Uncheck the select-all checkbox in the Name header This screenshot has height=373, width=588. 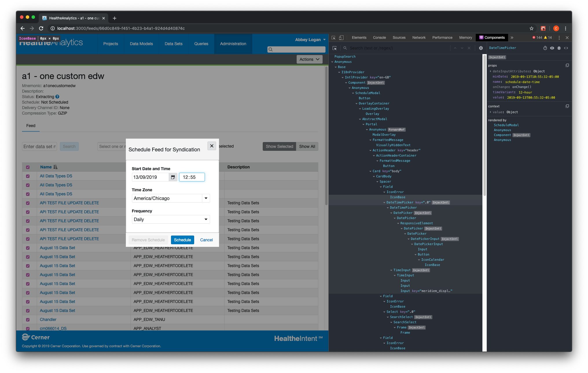[x=28, y=167]
